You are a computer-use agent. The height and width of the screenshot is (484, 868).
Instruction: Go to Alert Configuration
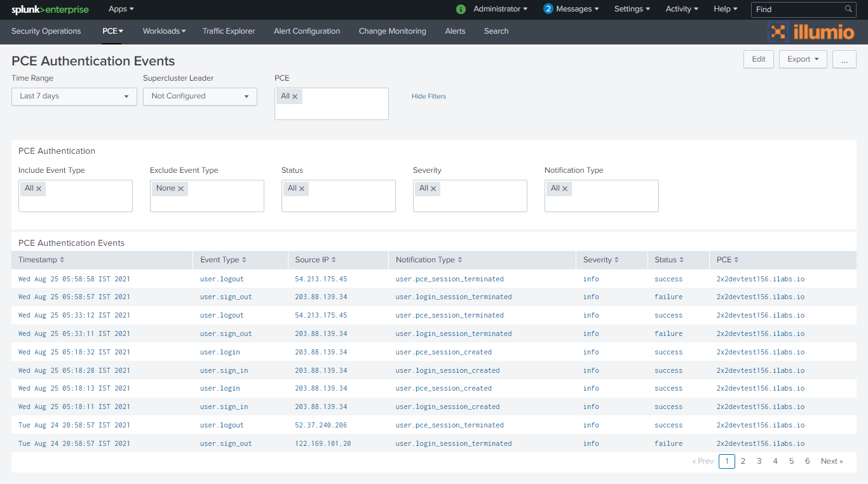pyautogui.click(x=307, y=31)
